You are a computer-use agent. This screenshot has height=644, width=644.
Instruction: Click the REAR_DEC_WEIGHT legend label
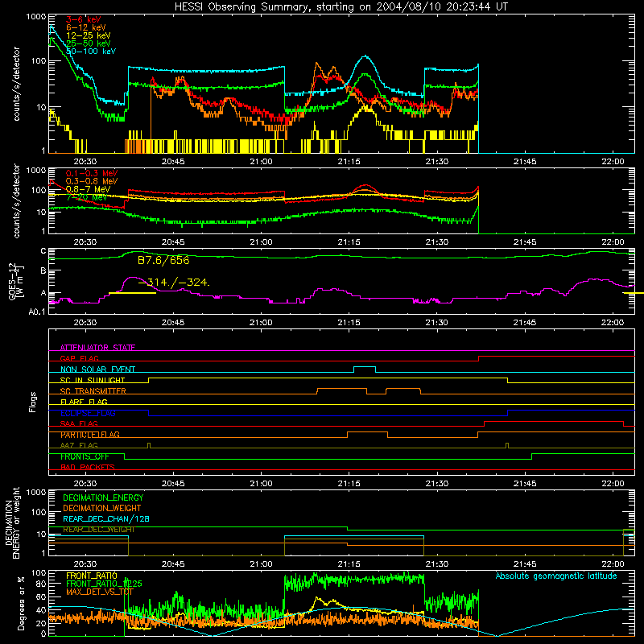click(x=98, y=530)
